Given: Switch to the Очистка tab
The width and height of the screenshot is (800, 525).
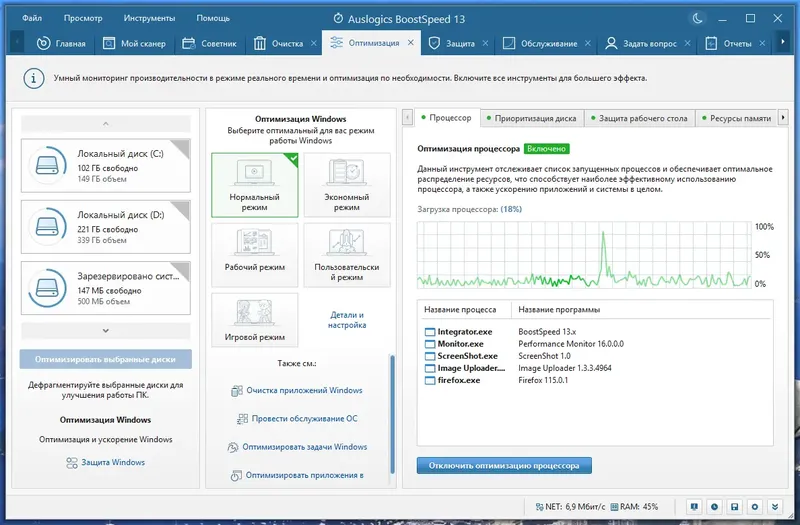Looking at the screenshot, I should pyautogui.click(x=279, y=43).
